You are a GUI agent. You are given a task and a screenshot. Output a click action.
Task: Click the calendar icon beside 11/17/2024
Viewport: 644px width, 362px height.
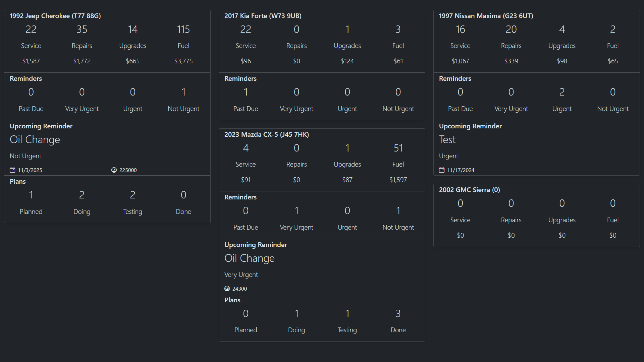click(442, 170)
